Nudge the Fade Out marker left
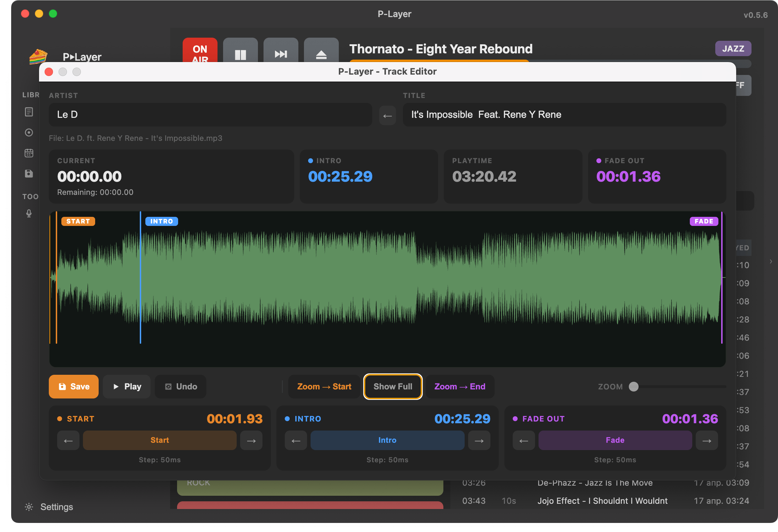Image resolution: width=778 pixels, height=532 pixels. point(524,441)
